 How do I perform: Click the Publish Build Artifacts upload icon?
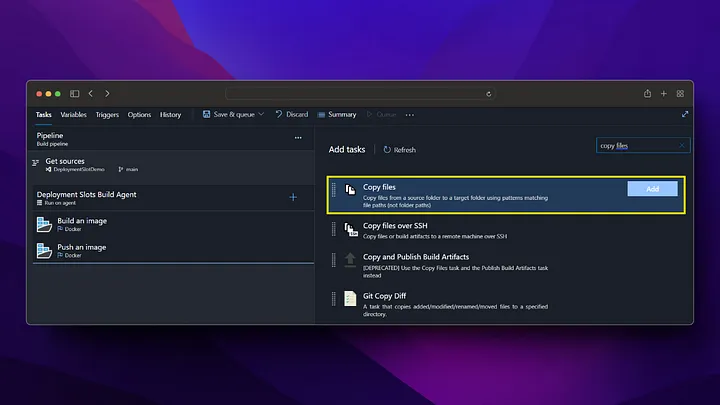350,259
